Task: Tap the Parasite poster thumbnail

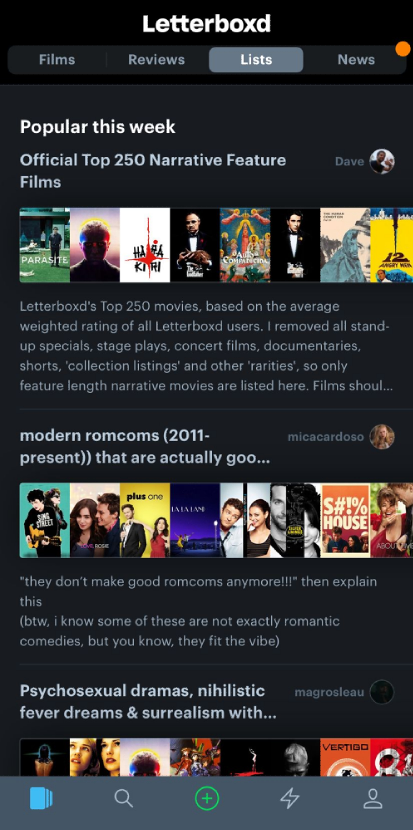Action: pyautogui.click(x=44, y=245)
